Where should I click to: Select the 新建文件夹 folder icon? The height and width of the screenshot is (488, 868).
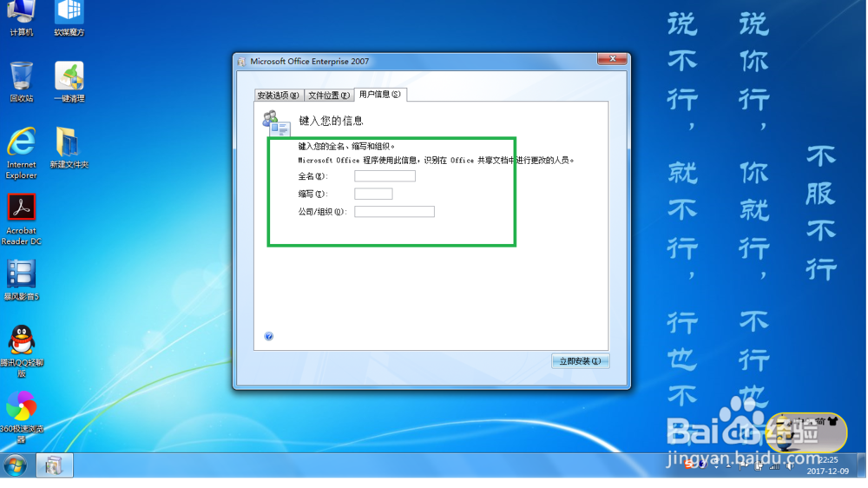coord(69,148)
